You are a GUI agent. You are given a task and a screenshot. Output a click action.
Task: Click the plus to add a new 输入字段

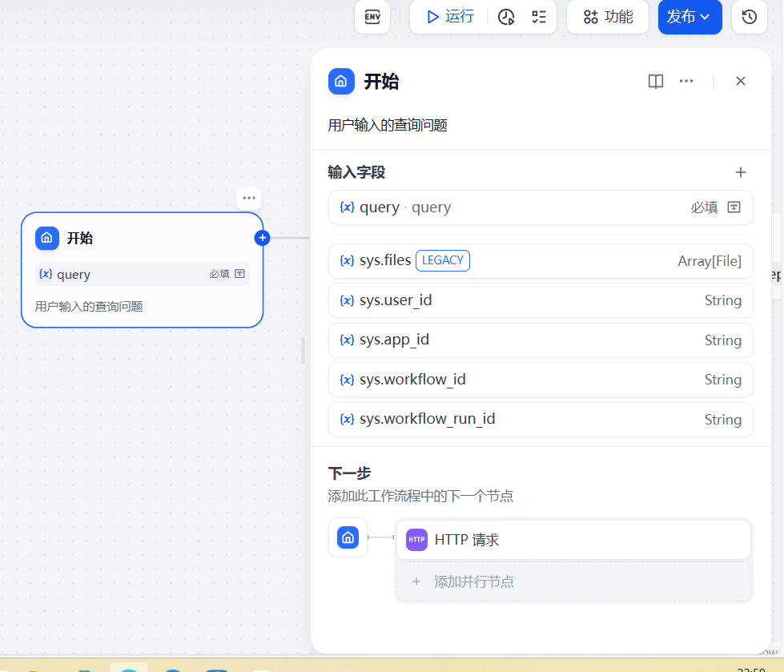coord(740,171)
